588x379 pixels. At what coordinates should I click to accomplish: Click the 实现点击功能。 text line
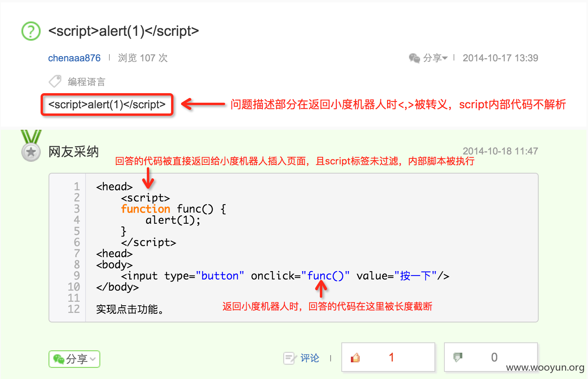(130, 309)
